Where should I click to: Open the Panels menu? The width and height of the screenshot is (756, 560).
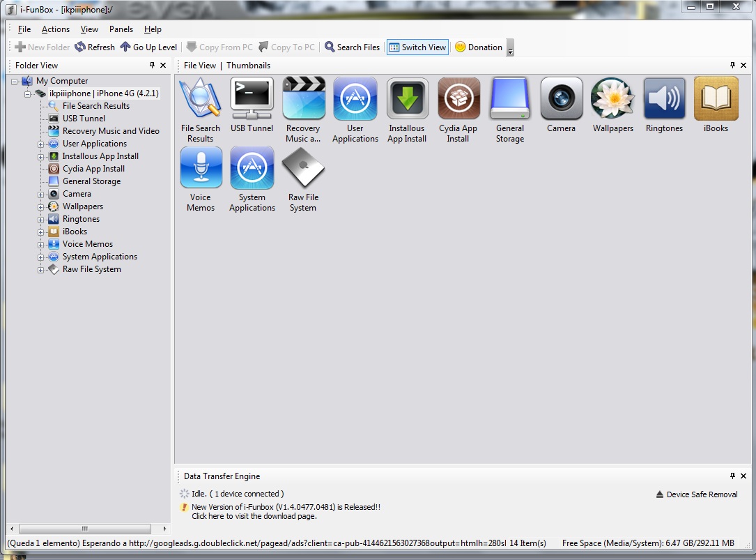click(121, 29)
